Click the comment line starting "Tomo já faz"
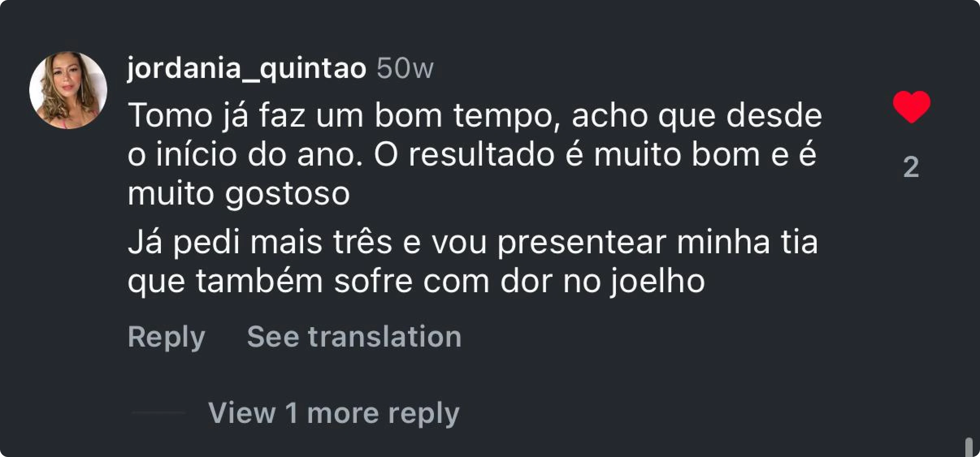Viewport: 980px width, 457px height. (475, 116)
